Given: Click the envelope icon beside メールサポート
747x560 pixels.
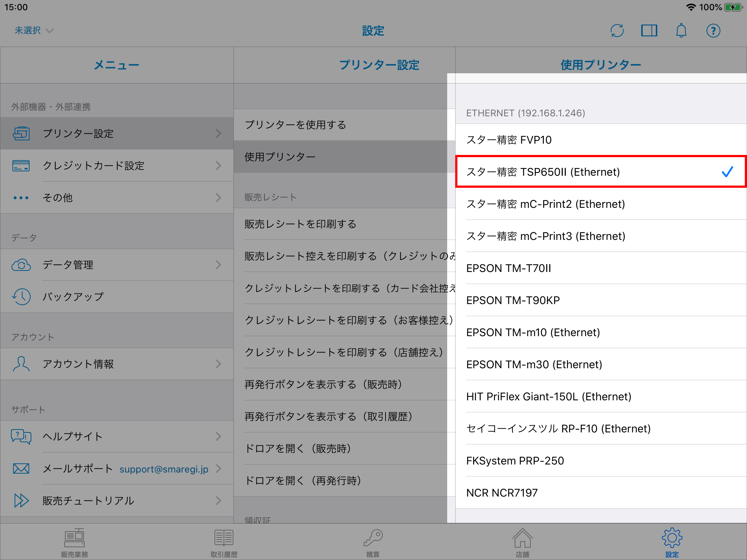Looking at the screenshot, I should [x=21, y=468].
